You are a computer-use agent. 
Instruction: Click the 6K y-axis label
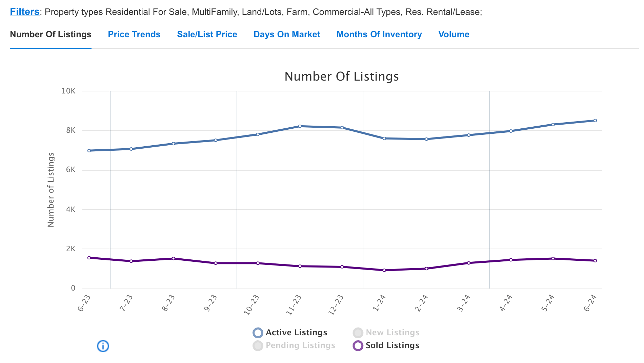(x=71, y=170)
